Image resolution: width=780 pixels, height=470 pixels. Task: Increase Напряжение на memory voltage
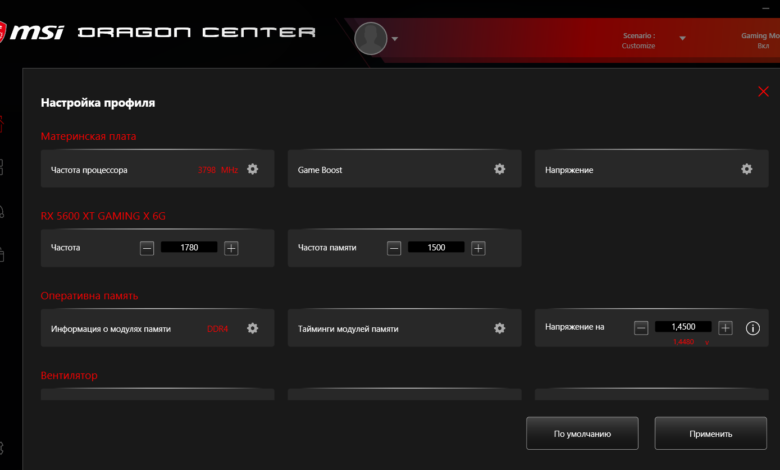[x=726, y=328]
